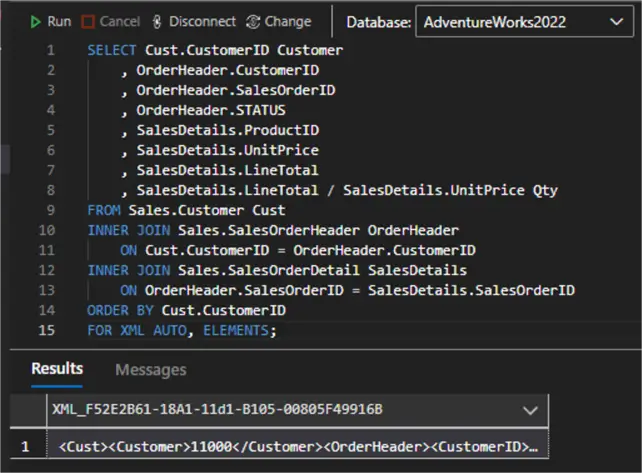
Task: Click the green Run play icon
Action: click(36, 21)
